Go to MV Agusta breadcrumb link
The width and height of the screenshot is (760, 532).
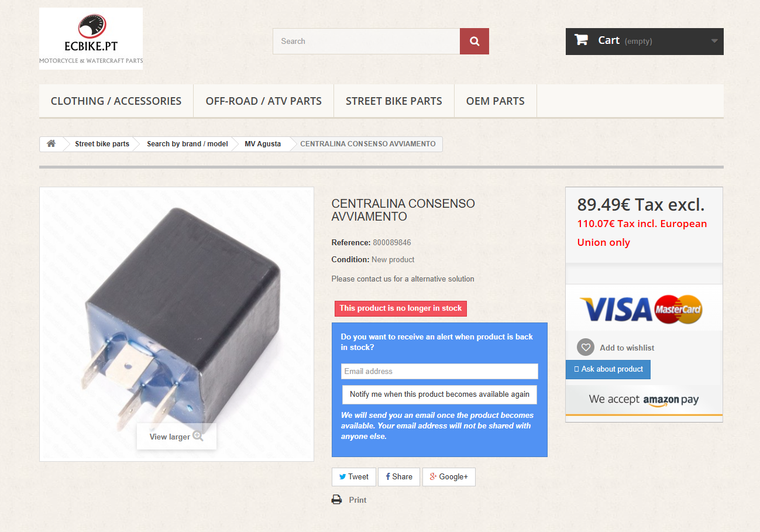tap(263, 144)
